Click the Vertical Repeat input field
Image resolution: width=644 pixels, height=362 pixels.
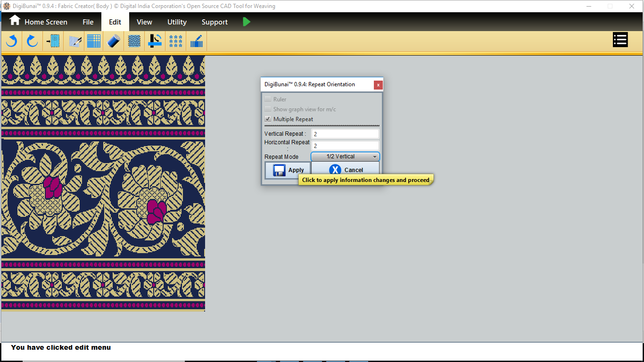pyautogui.click(x=345, y=134)
